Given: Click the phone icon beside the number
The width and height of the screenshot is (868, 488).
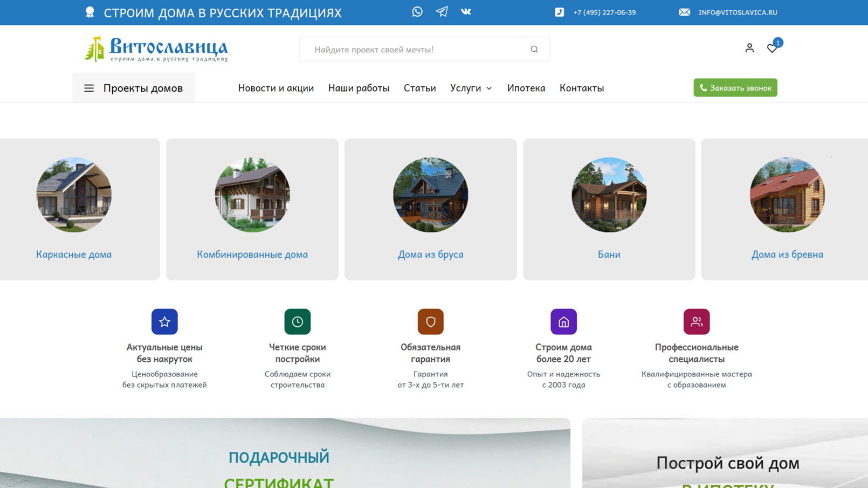Looking at the screenshot, I should [x=560, y=12].
